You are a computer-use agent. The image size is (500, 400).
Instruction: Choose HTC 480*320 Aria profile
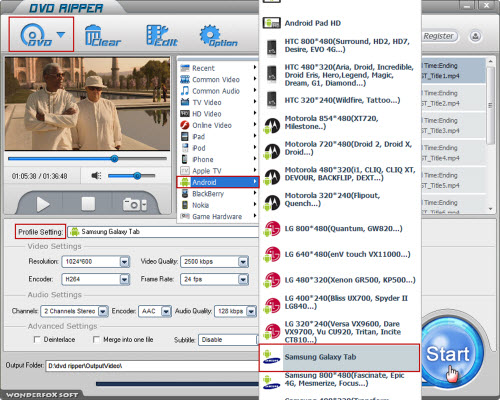pyautogui.click(x=339, y=75)
